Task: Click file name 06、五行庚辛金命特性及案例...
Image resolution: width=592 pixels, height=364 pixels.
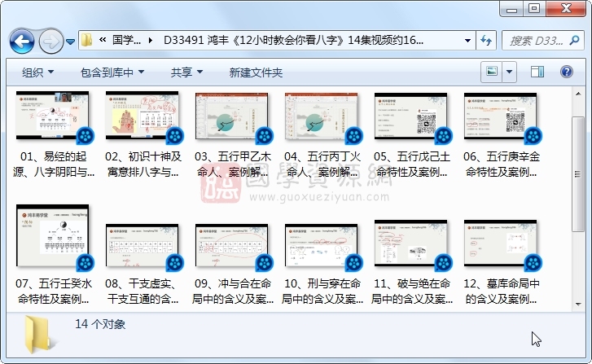Action: click(x=501, y=164)
